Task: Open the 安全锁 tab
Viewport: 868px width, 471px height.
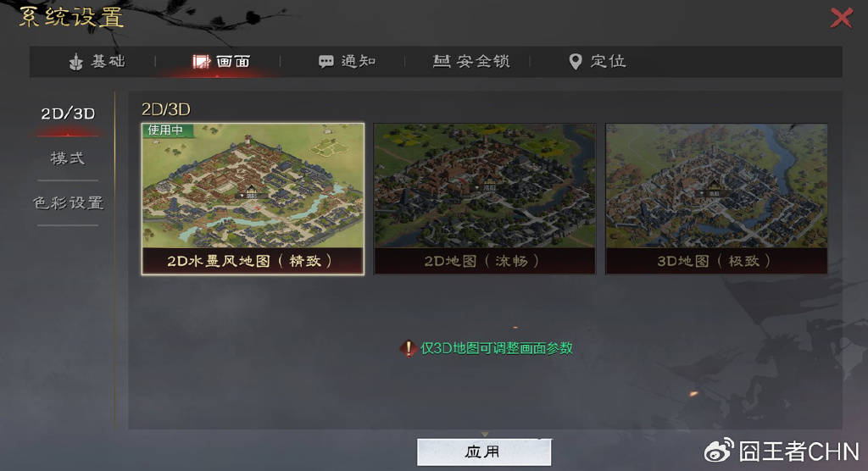Action: click(471, 62)
